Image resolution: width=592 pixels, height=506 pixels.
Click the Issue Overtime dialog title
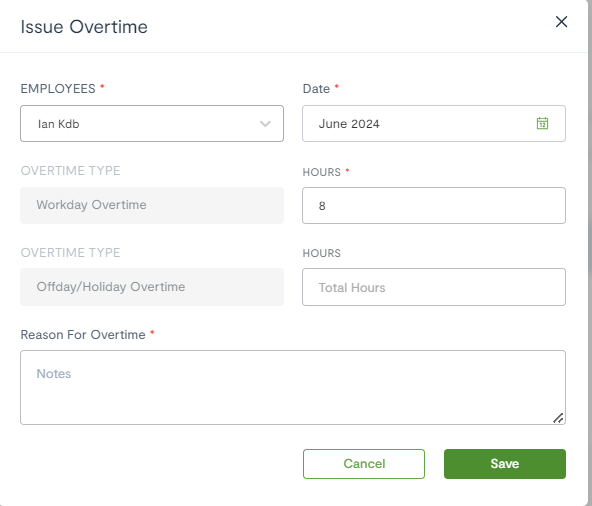click(x=84, y=27)
